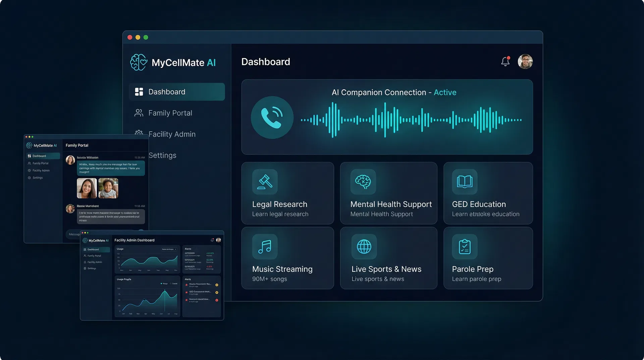Click the user profile avatar top right

525,61
